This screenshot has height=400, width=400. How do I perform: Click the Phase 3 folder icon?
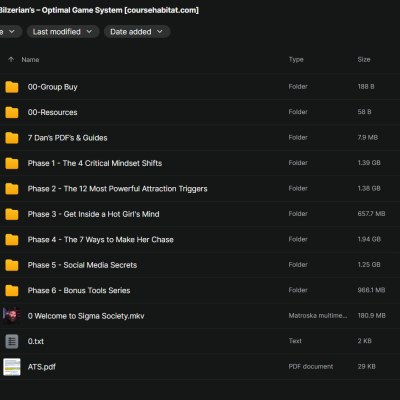coord(12,214)
